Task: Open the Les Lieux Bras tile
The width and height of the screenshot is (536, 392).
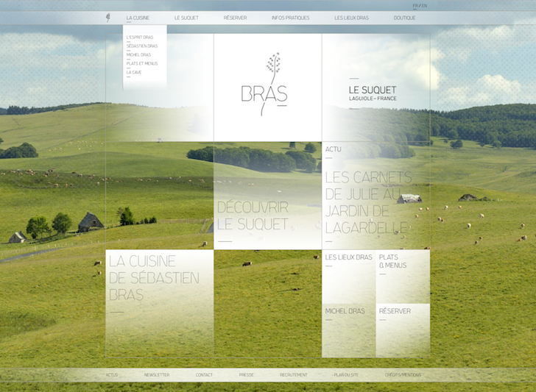Action: pyautogui.click(x=349, y=277)
